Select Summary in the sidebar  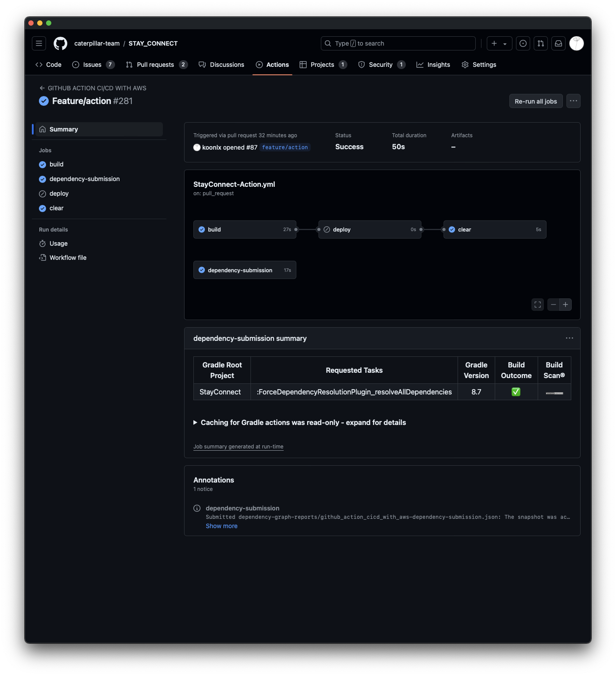(99, 129)
